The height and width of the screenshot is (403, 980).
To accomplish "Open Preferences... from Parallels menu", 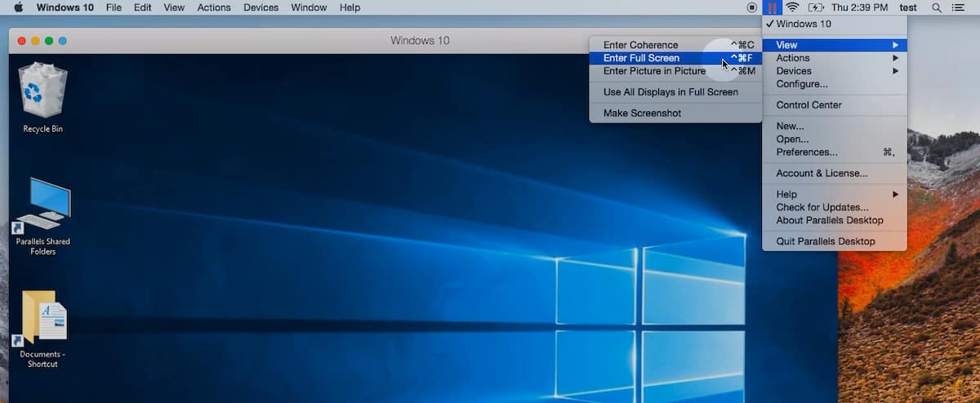I will (x=835, y=152).
